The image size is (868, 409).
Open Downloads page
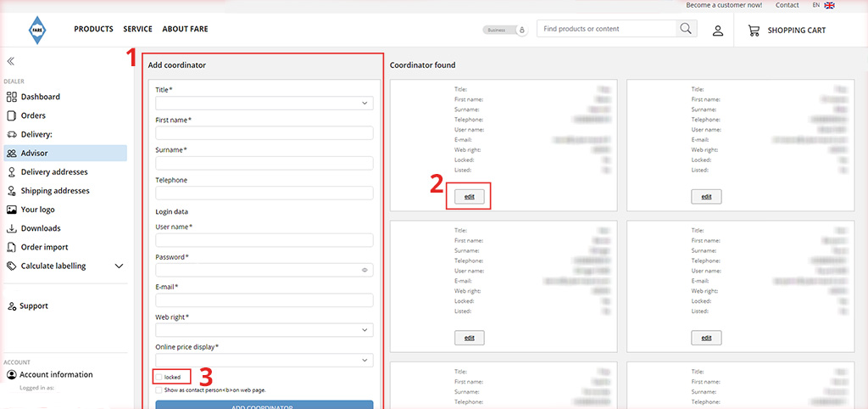[x=41, y=229]
